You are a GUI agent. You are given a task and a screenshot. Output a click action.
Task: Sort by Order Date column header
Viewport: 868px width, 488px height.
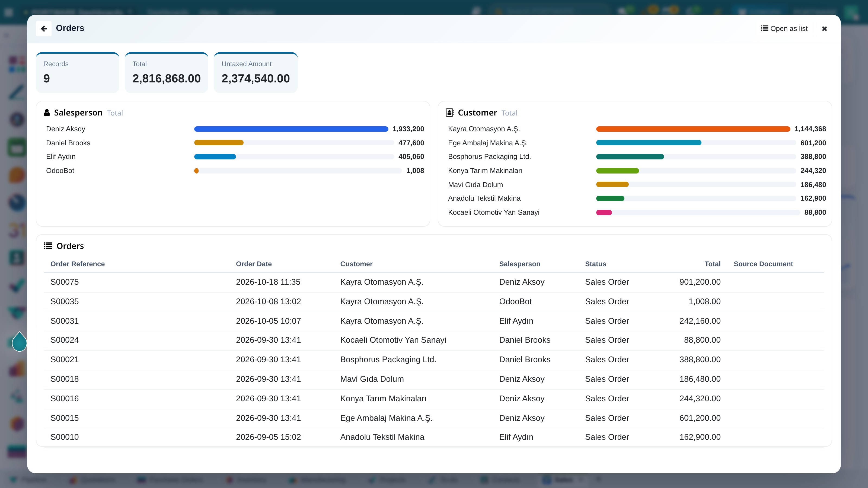pyautogui.click(x=254, y=264)
